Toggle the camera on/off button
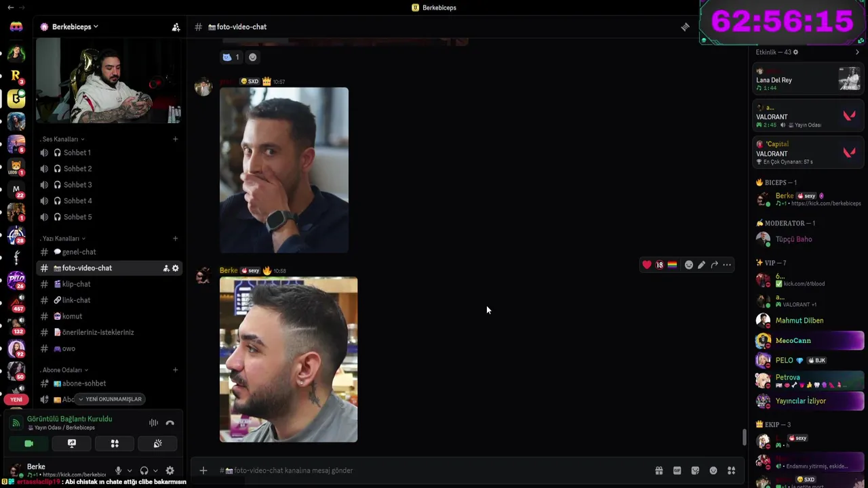Viewport: 868px width, 488px height. tap(28, 443)
